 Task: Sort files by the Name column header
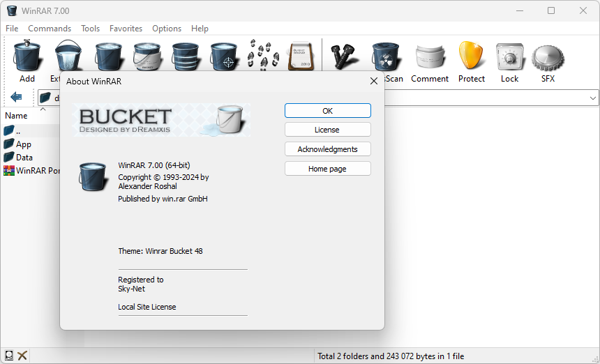(16, 116)
